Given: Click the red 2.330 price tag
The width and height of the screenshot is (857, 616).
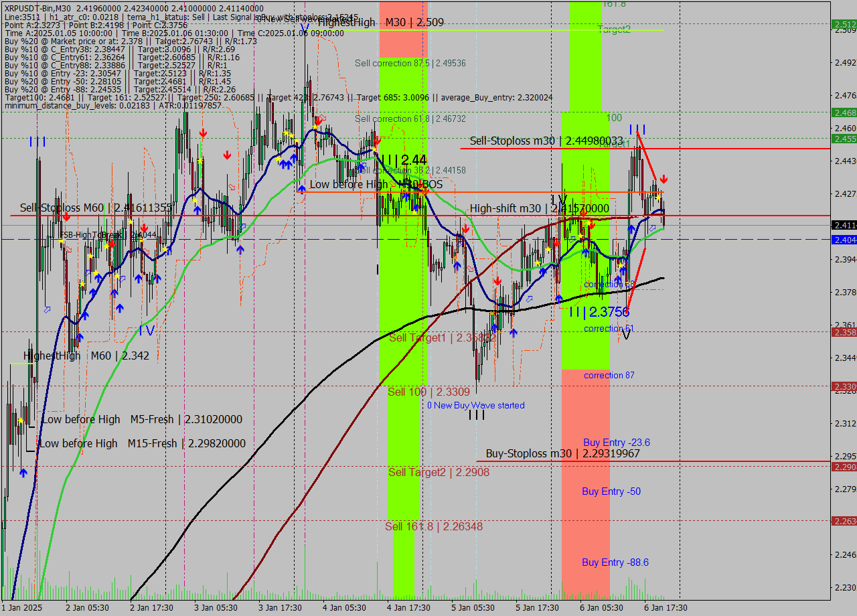Looking at the screenshot, I should click(844, 386).
